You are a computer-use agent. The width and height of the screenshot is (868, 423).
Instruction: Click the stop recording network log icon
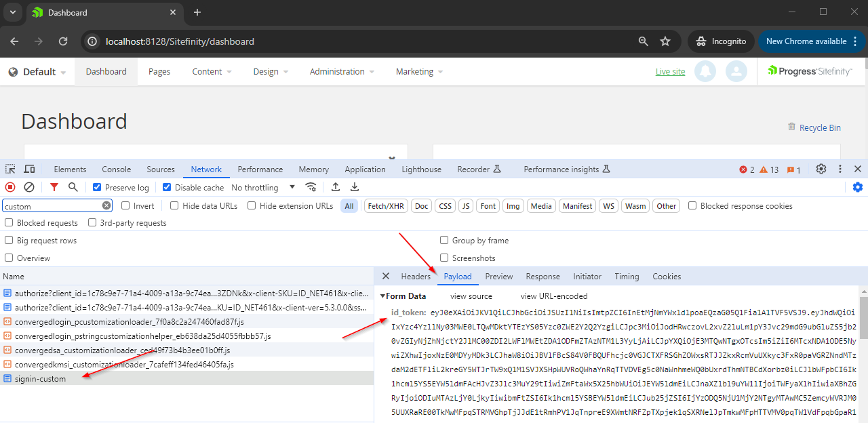tap(10, 187)
